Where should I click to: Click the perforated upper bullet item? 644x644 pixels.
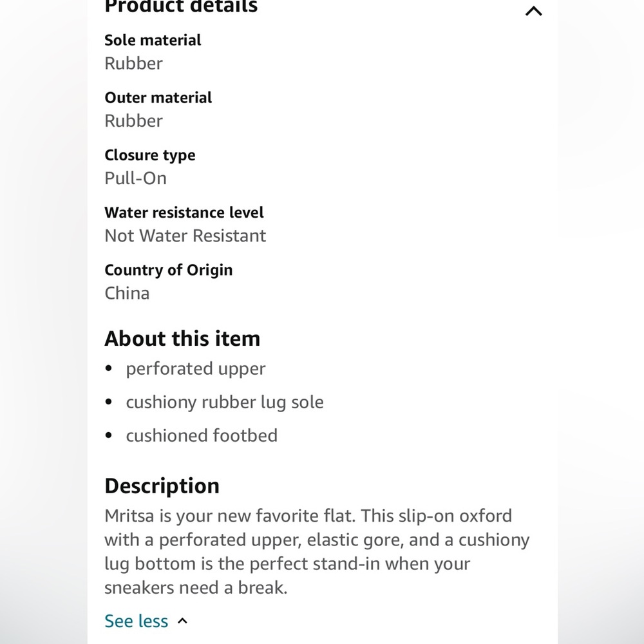coord(196,369)
